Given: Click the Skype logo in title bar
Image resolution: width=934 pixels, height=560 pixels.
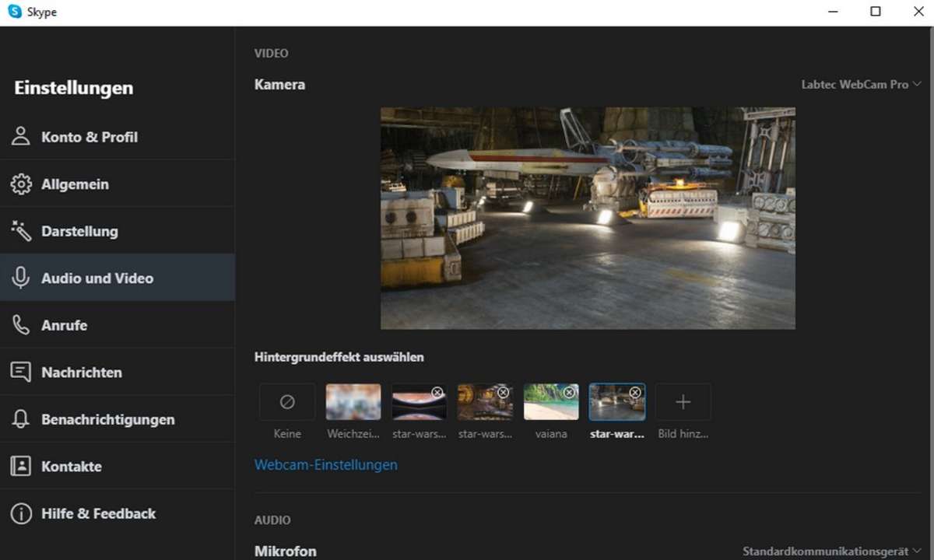Looking at the screenshot, I should click(x=15, y=12).
